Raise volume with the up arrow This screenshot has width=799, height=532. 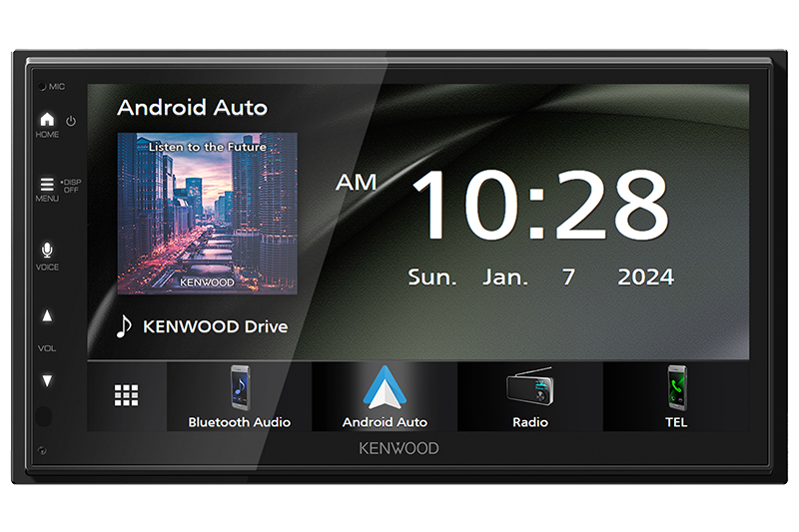47,315
